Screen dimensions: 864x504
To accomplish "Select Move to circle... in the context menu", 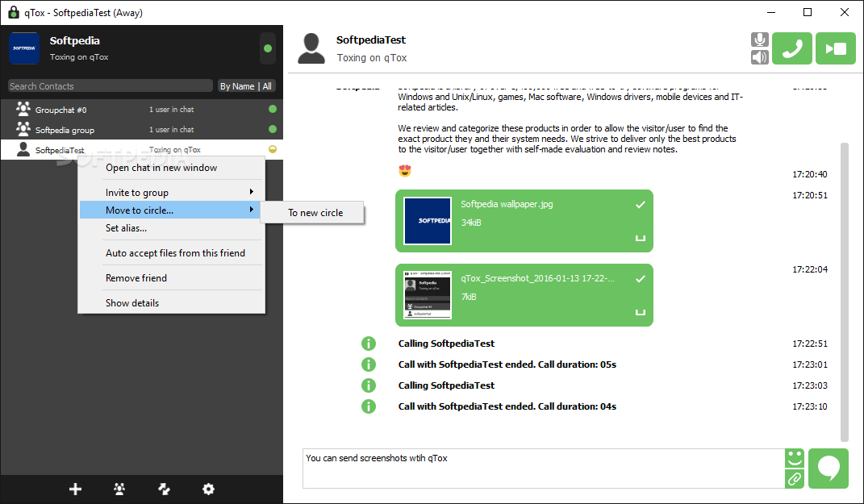I will pos(169,210).
